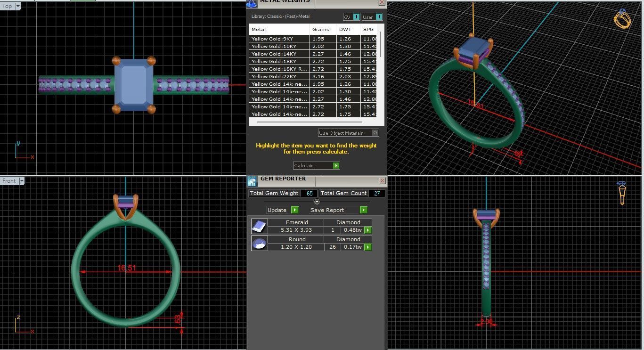Screen dimensions: 644x350
Task: Click the green arrow beside 0.17tw
Action: pos(368,247)
